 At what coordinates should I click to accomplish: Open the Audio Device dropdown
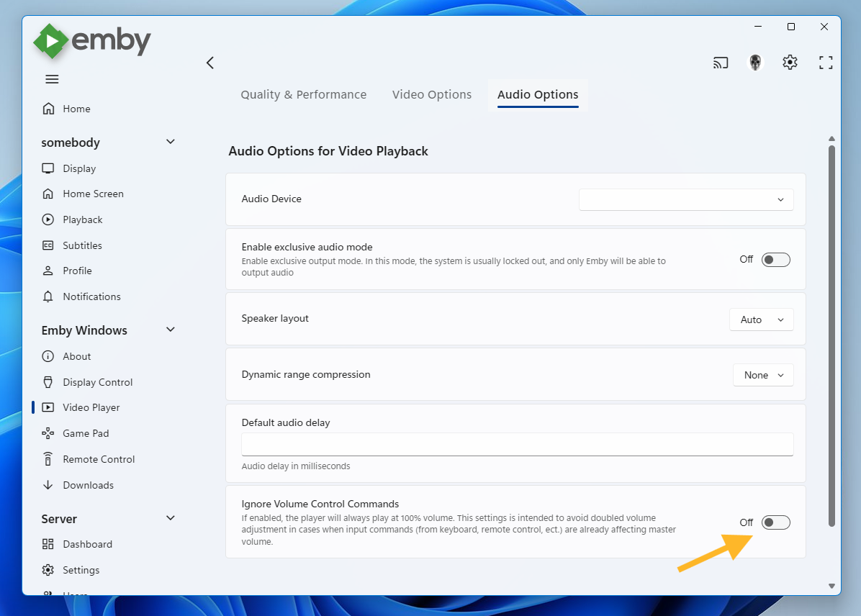686,199
